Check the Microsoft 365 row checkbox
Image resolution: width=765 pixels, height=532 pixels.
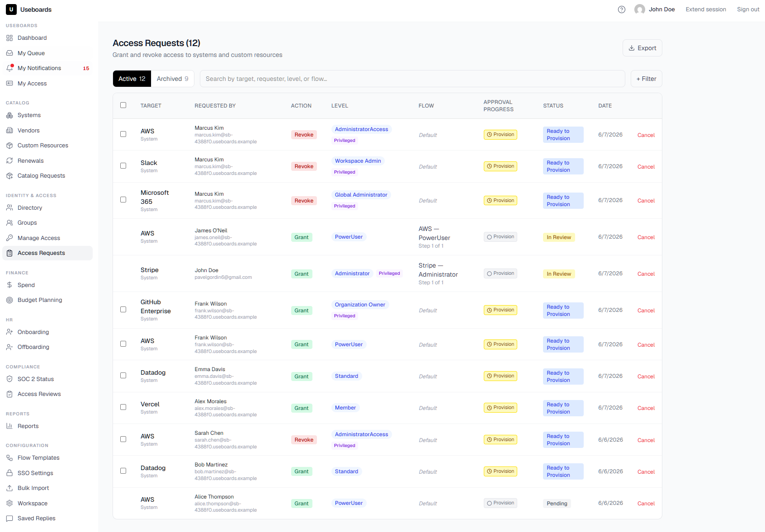(x=123, y=200)
